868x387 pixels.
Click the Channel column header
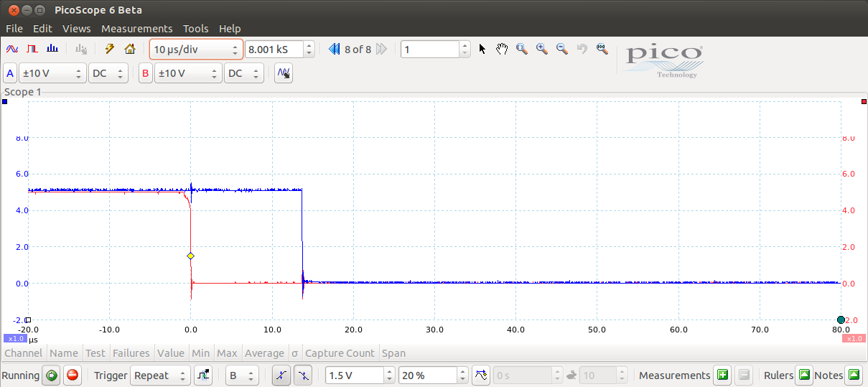pos(23,353)
